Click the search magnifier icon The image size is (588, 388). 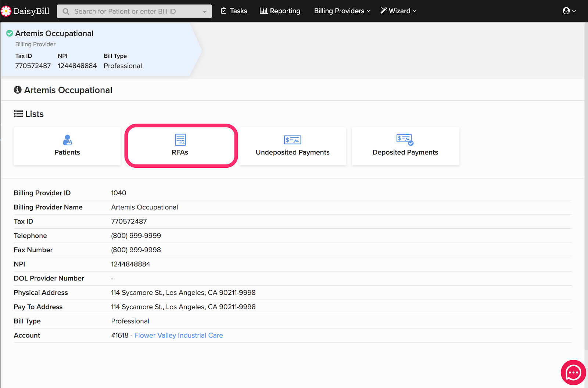tap(66, 11)
